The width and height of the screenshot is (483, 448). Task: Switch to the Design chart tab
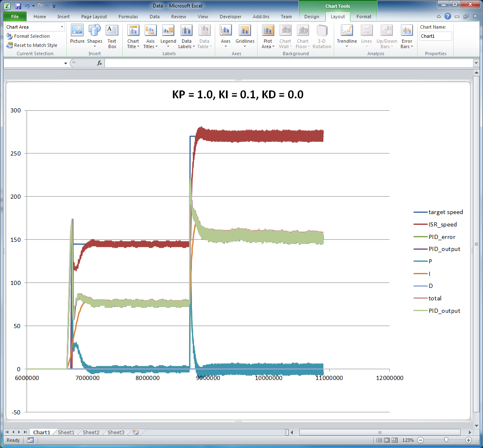click(312, 17)
